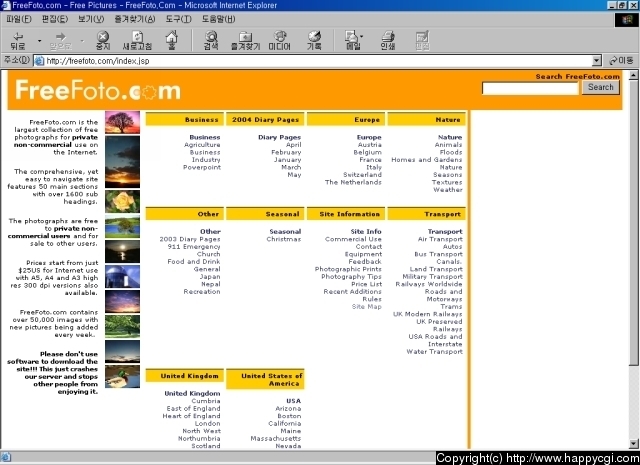Viewport: 640px width, 465px height.
Task: Open the Food and Drink link
Action: pos(194,262)
